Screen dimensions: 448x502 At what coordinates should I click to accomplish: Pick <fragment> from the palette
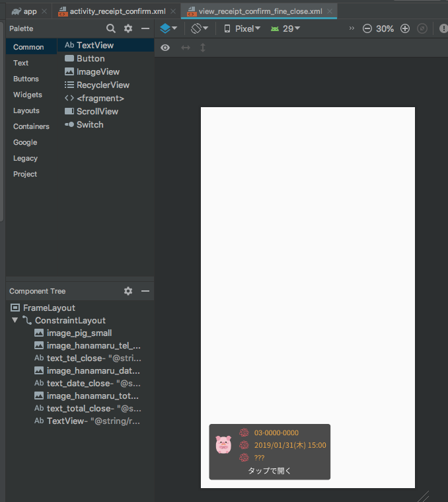[106, 99]
